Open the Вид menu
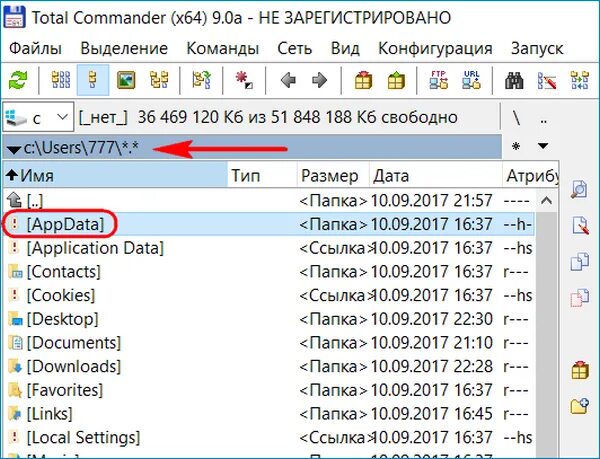Viewport: 600px width, 459px height. click(x=345, y=49)
